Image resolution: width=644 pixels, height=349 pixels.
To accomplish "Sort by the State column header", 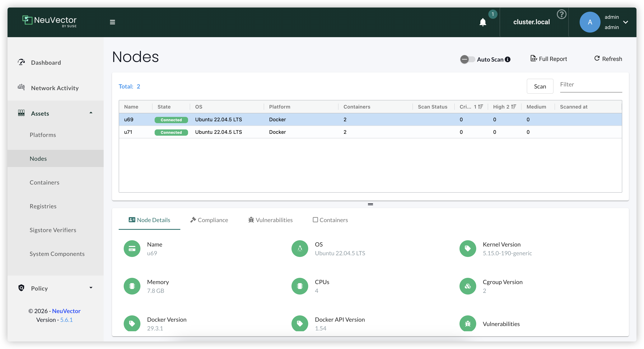I will 164,107.
